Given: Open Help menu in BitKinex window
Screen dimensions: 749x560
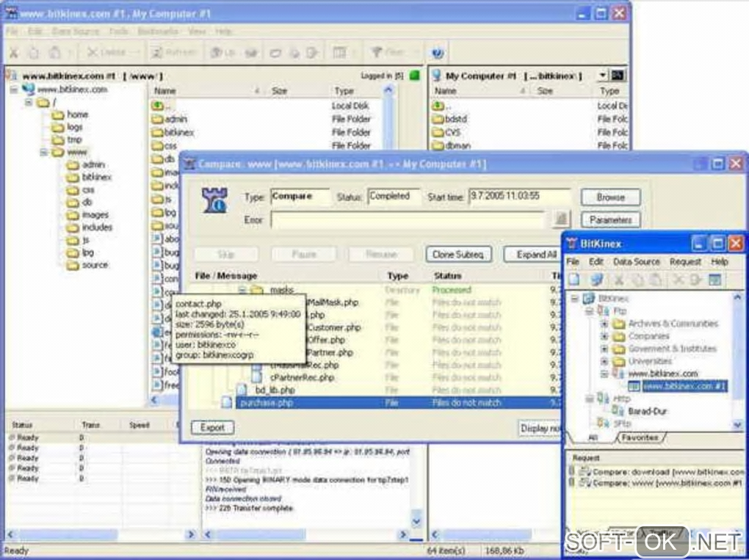Looking at the screenshot, I should tap(720, 261).
